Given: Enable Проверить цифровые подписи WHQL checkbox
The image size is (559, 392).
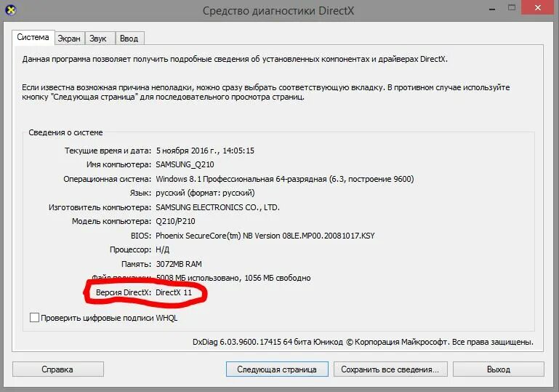Looking at the screenshot, I should coord(35,317).
